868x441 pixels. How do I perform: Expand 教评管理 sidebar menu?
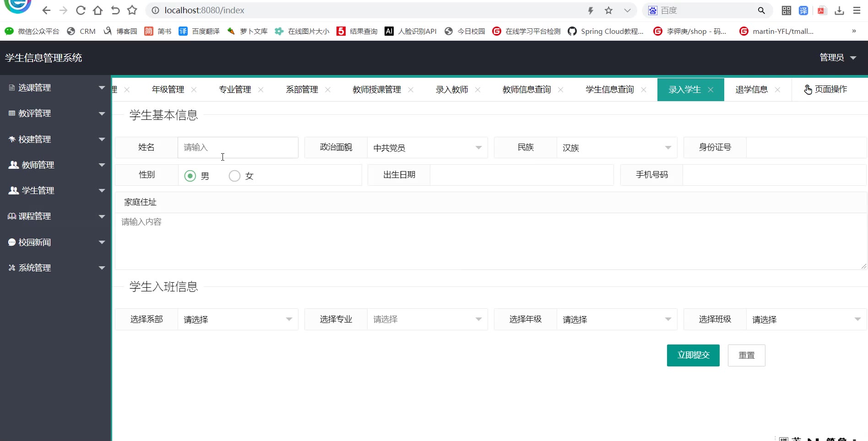point(56,113)
